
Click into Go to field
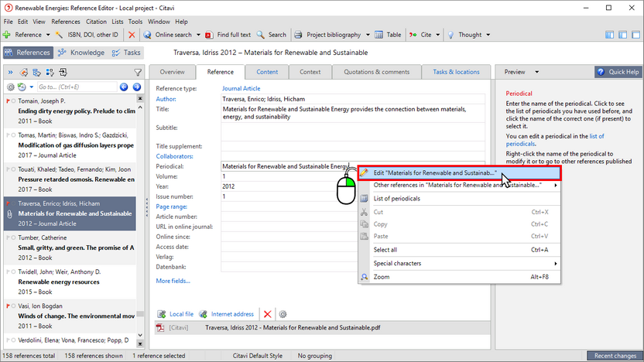pos(77,87)
